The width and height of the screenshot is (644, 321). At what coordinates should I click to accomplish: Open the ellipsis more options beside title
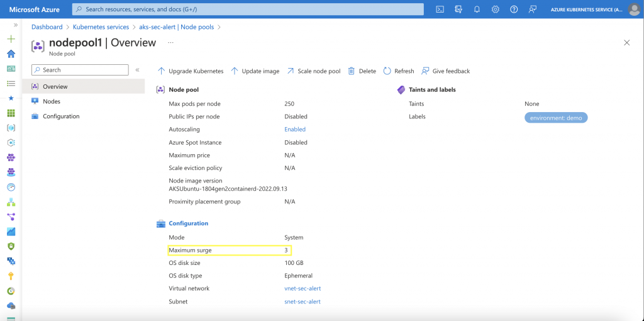(171, 42)
